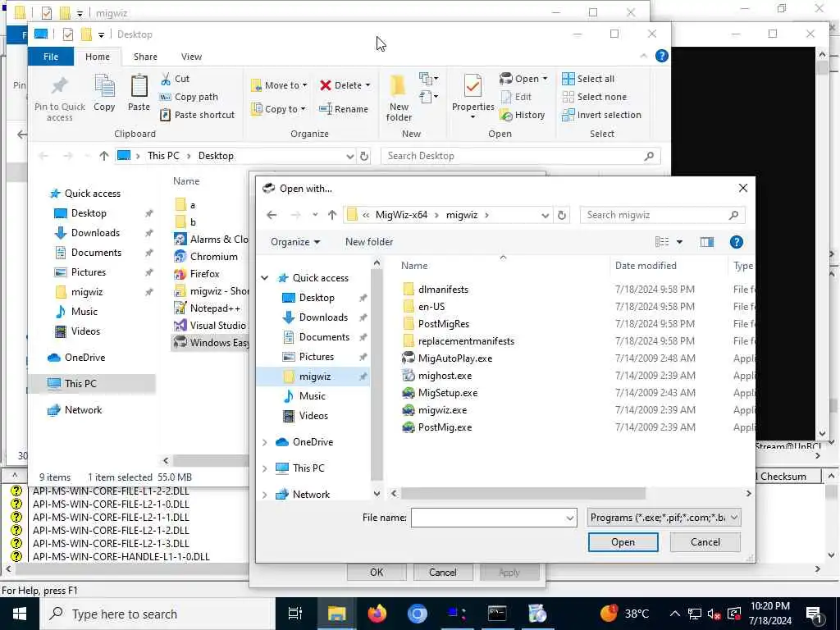
Task: Open Firefox from taskbar
Action: click(x=377, y=614)
